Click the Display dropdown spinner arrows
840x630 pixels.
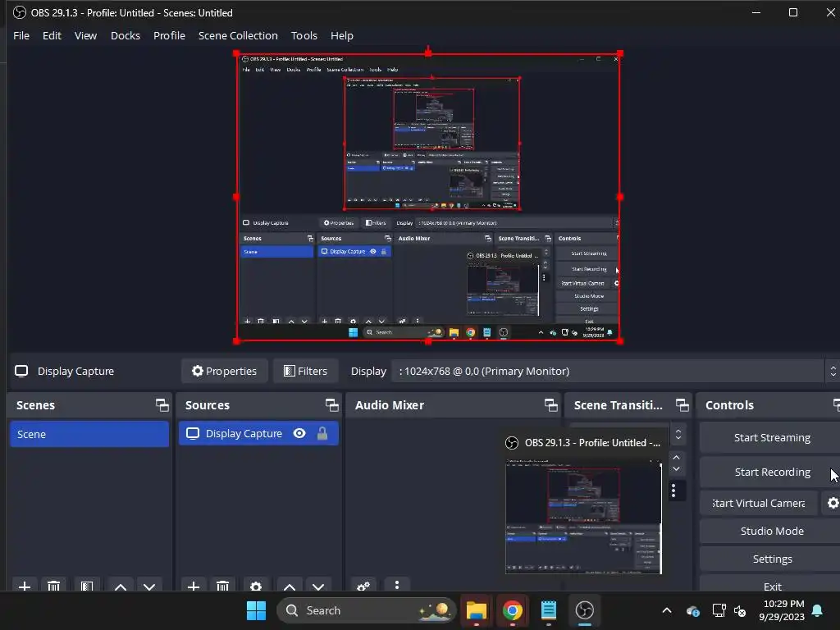pyautogui.click(x=833, y=371)
